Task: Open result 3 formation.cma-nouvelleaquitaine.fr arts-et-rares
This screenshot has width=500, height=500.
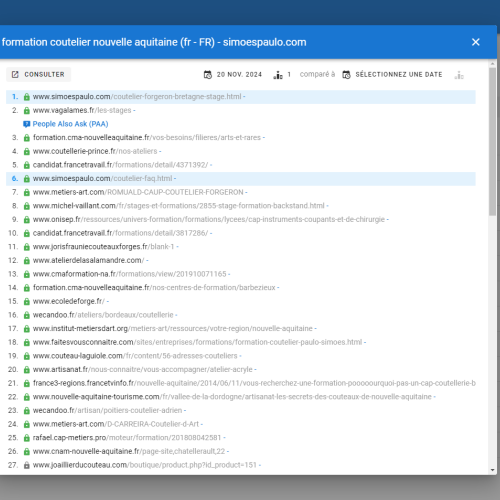Action: [x=147, y=138]
